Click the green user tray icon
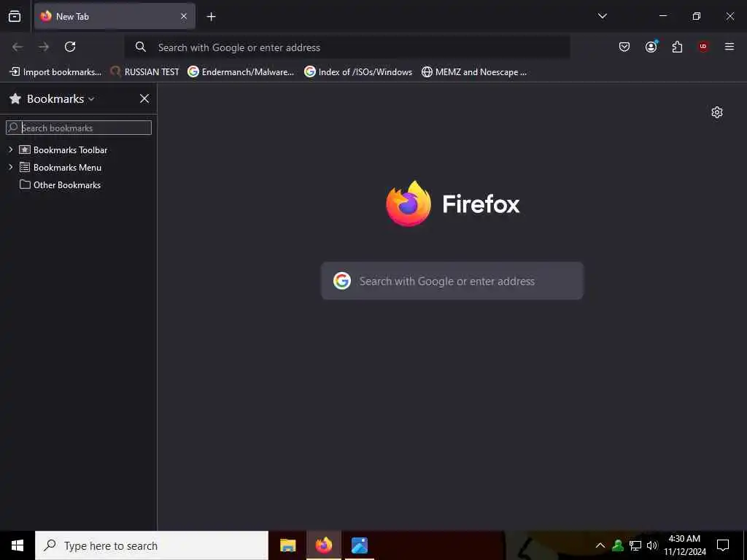747x560 pixels. tap(618, 545)
